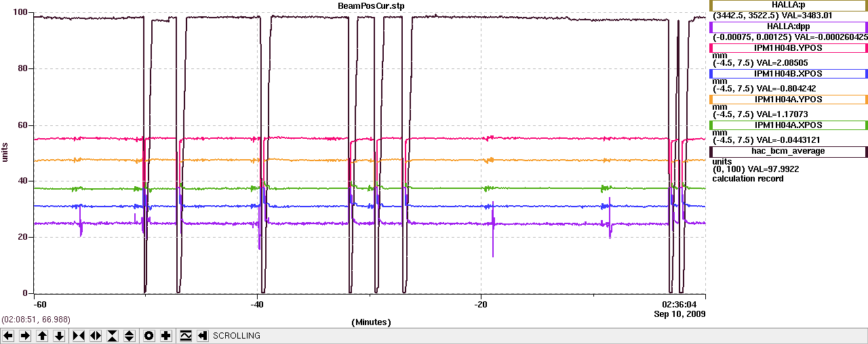Select the IPM1H04B.XPOS legend entry
Viewport: 868px width, 344px height.
[x=789, y=74]
